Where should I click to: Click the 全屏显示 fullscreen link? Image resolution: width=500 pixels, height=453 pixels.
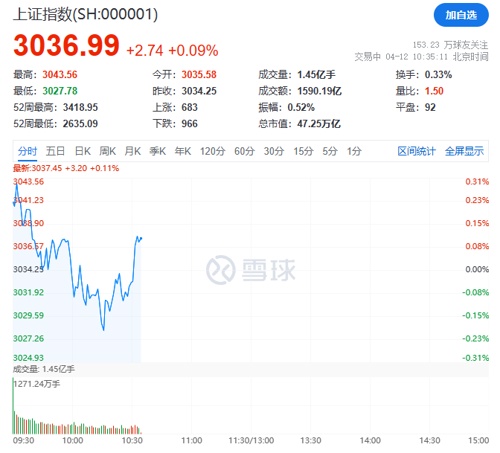pos(464,151)
